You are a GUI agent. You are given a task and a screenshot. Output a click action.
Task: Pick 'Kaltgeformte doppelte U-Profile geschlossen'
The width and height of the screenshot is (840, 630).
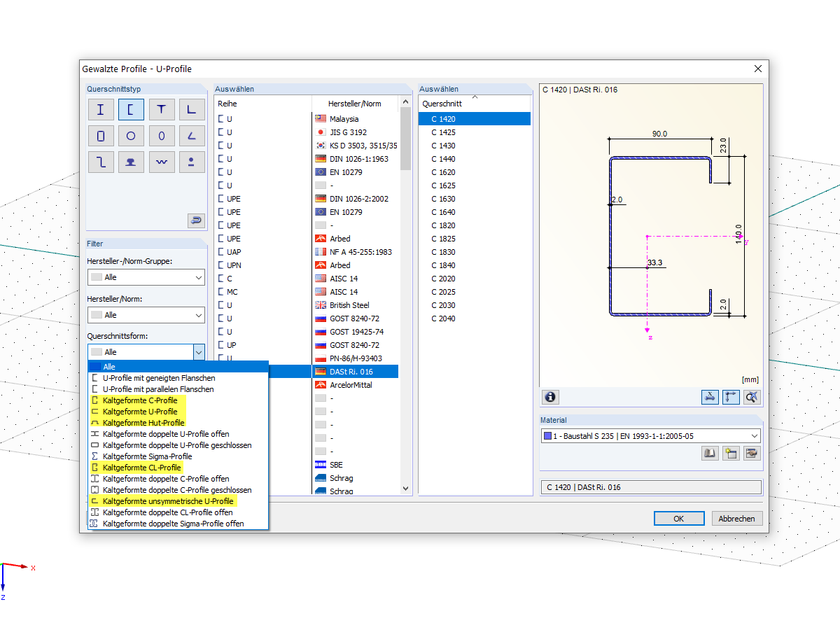pos(178,445)
